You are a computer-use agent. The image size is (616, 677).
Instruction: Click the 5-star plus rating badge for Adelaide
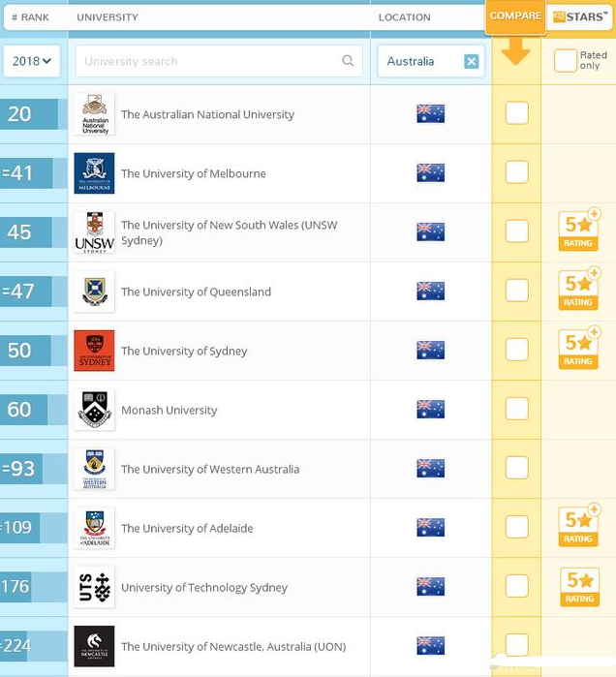(579, 526)
